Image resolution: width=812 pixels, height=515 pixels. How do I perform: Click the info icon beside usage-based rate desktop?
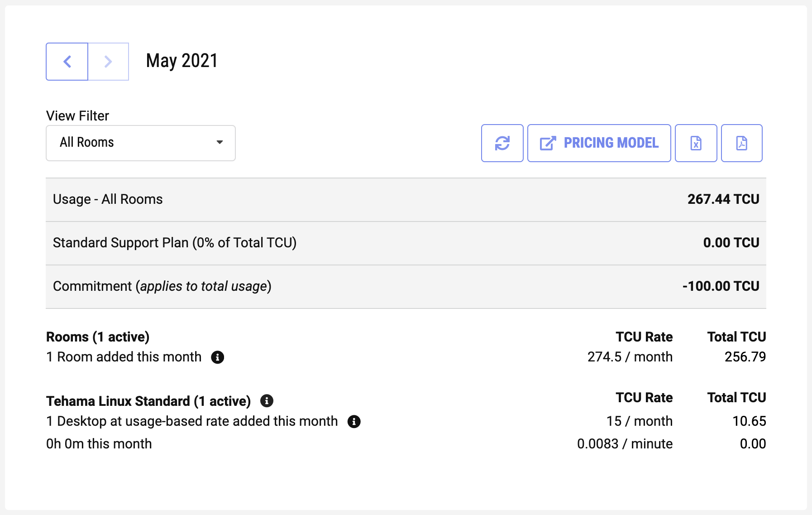coord(355,422)
